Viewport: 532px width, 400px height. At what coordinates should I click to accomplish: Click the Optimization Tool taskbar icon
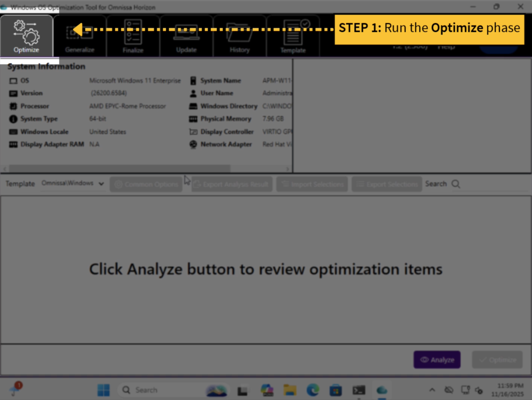(382, 390)
